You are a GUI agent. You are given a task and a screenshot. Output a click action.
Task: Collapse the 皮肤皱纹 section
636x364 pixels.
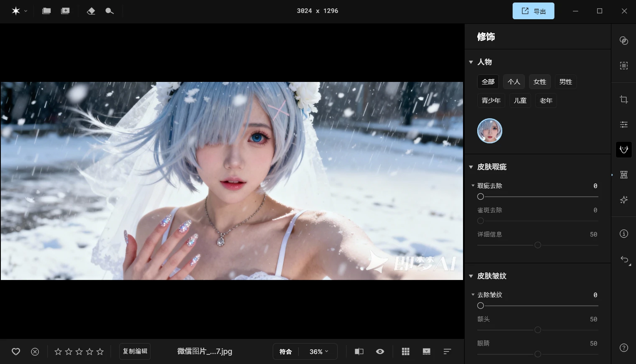471,276
